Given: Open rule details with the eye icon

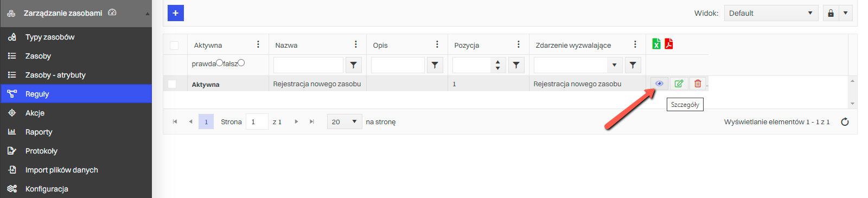Looking at the screenshot, I should click(x=659, y=84).
